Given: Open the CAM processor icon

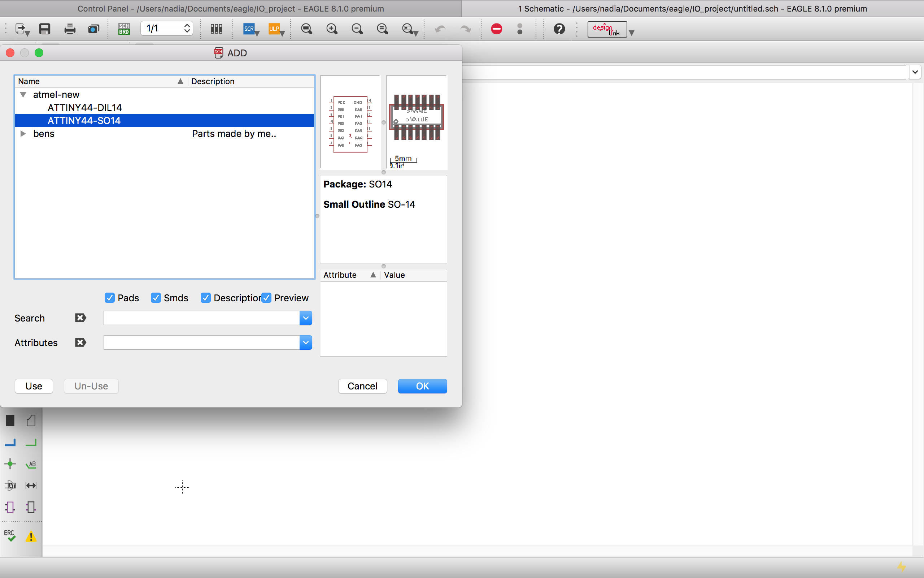Looking at the screenshot, I should (93, 29).
